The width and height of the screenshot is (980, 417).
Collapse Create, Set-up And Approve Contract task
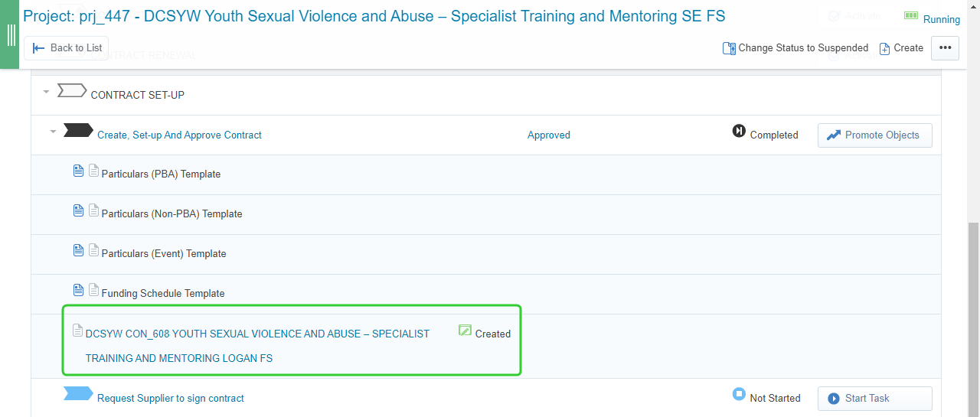point(53,132)
